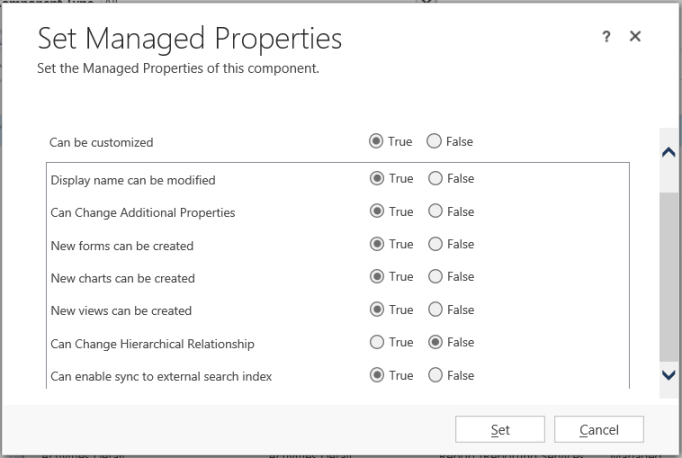Set 'Can be customized' to False

pyautogui.click(x=434, y=142)
